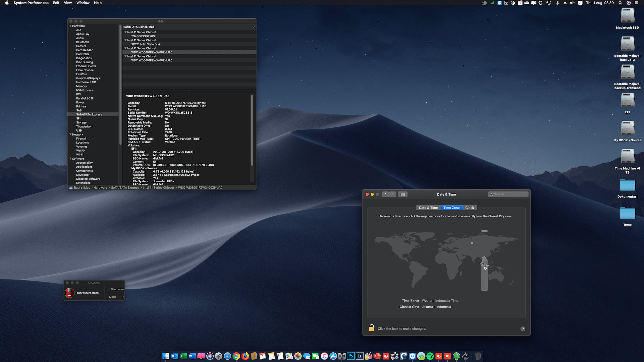Viewport: 644px width, 362px height.
Task: Open Photoshop from the Dock
Action: 351,356
